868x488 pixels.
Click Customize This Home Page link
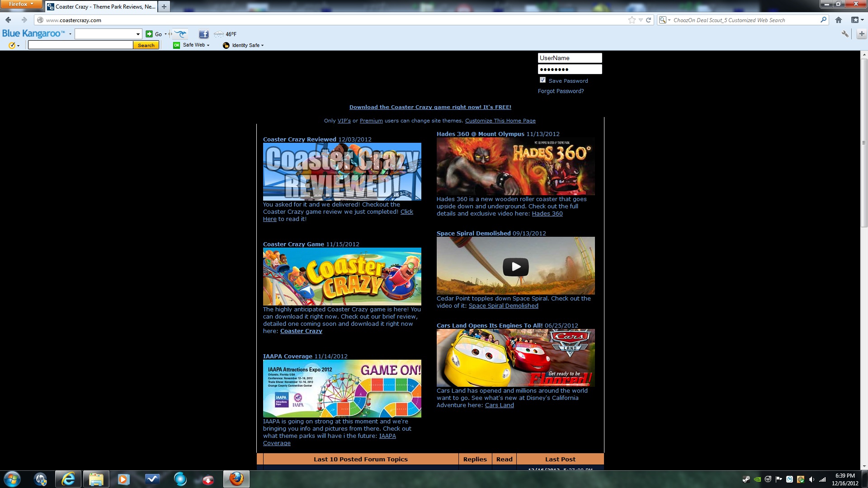pos(500,121)
